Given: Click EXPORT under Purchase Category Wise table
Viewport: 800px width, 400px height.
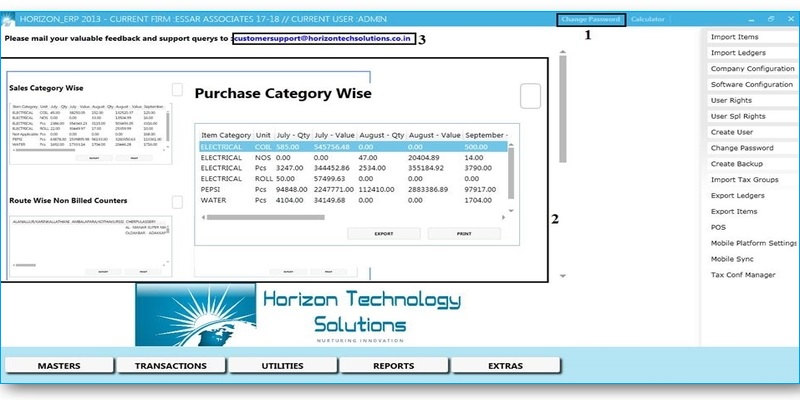Looking at the screenshot, I should 384,234.
